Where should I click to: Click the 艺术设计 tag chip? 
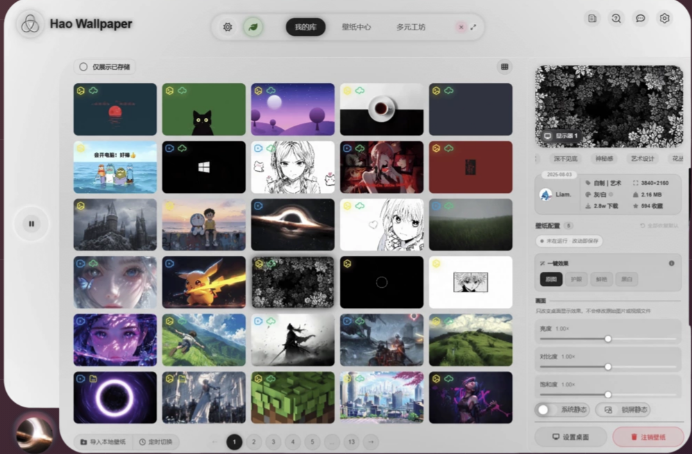click(642, 158)
